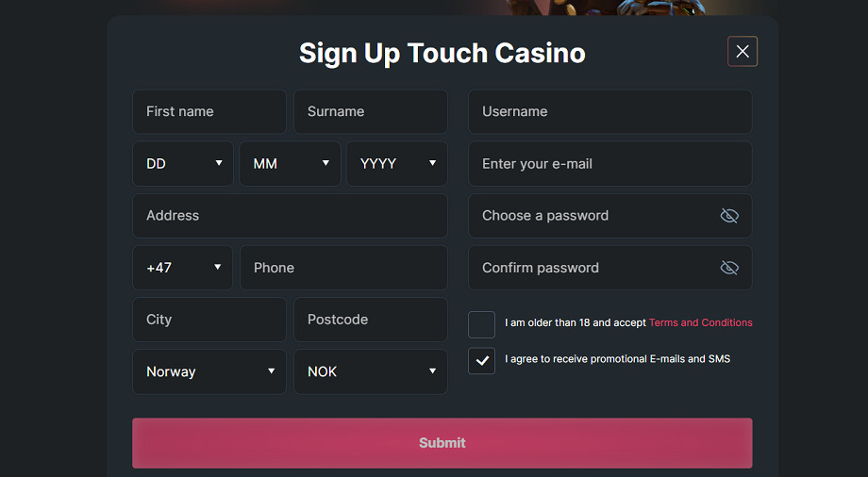Open the Terms and Conditions link

pos(700,322)
